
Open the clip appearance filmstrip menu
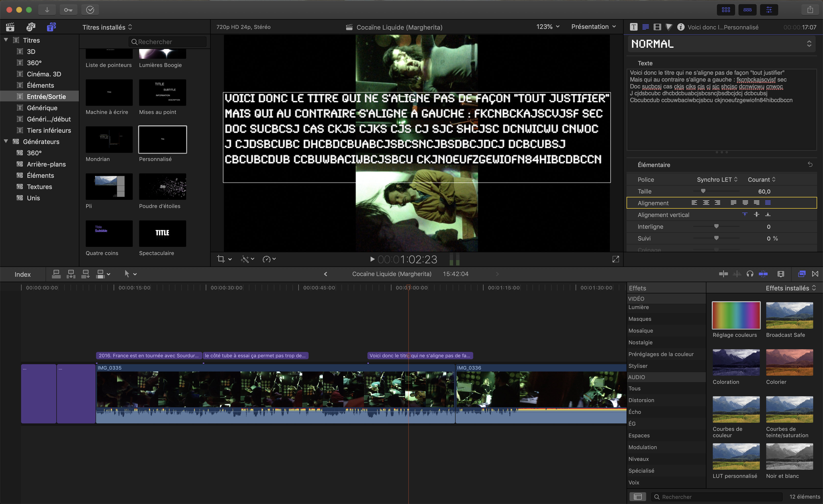coord(781,274)
